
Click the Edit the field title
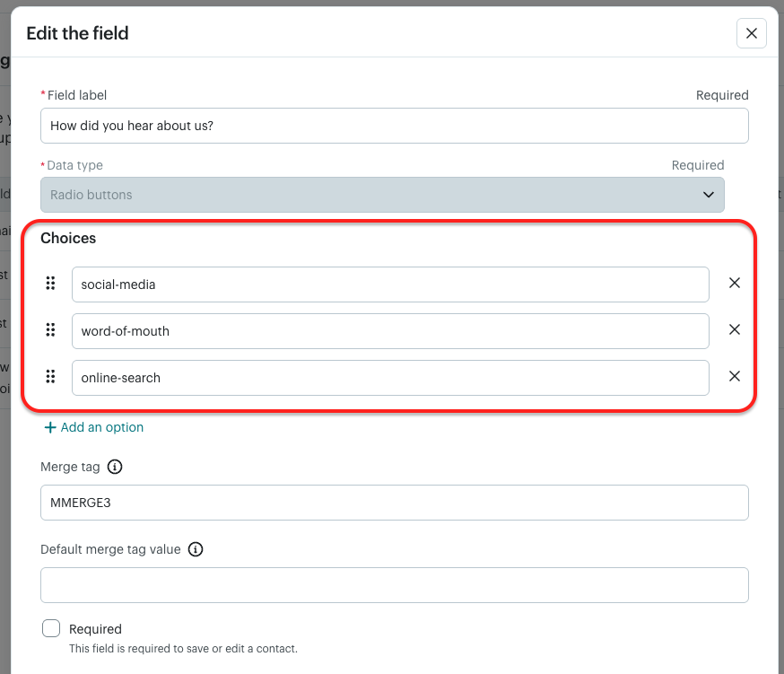77,33
